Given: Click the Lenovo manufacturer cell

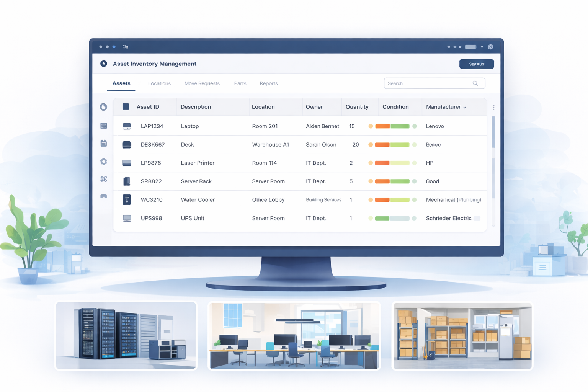Looking at the screenshot, I should point(435,126).
